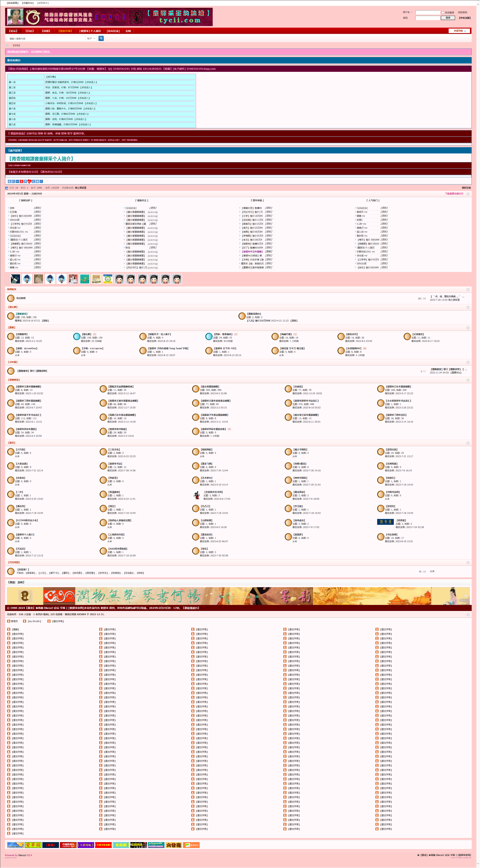480x868 pixels.
Task: Open the 【论坛纪念】 navigation tab
Action: click(113, 31)
